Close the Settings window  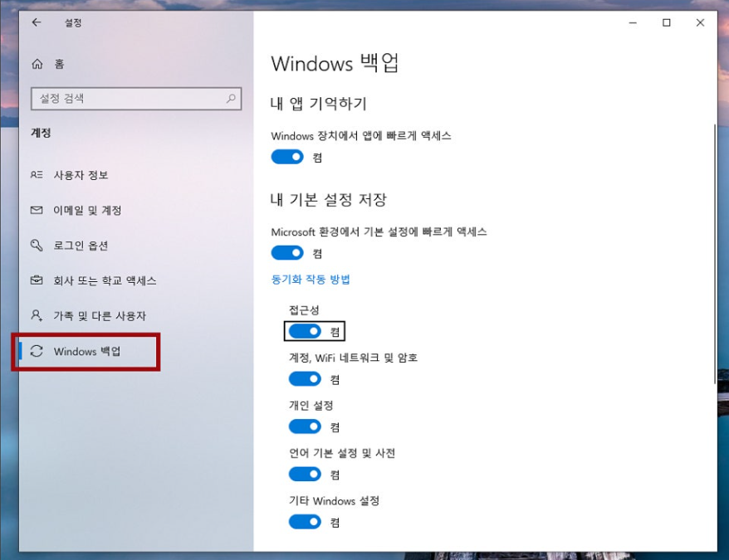pyautogui.click(x=700, y=22)
